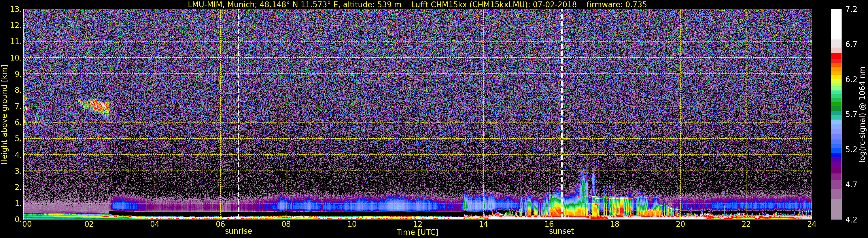Click the height tick label '4.'
Viewport: 868px width, 238px height.
(18, 155)
